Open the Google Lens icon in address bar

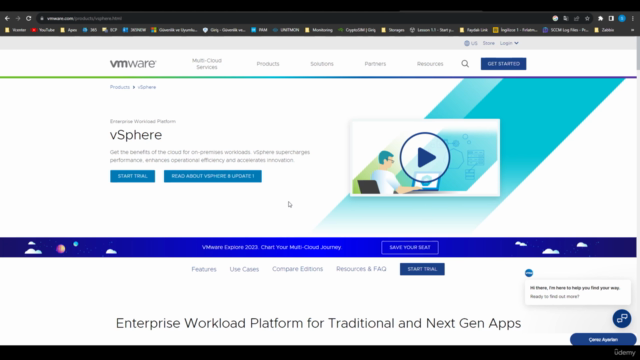coord(555,18)
